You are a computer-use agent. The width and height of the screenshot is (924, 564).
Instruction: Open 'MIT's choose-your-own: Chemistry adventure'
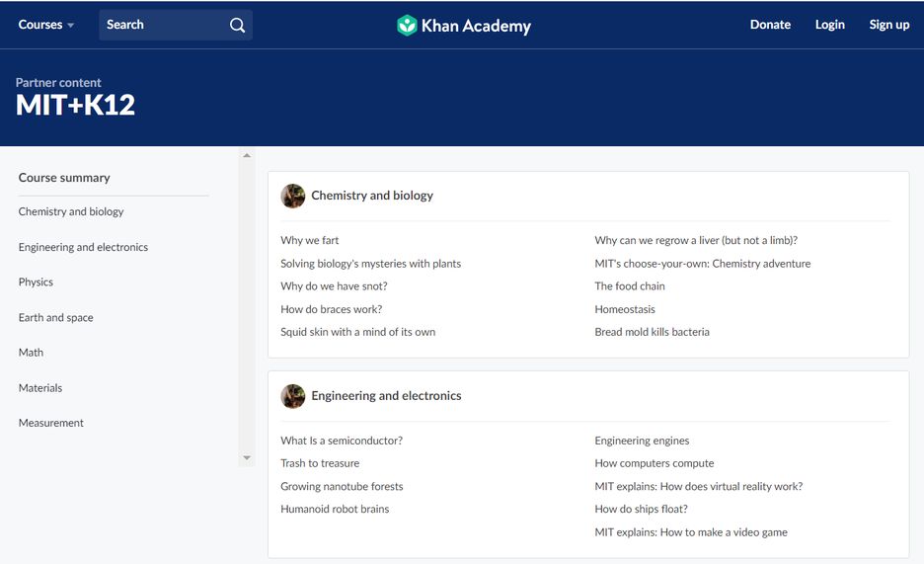click(703, 264)
